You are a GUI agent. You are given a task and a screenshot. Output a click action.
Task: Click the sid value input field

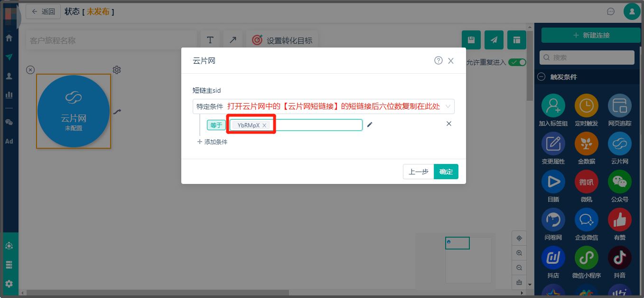pos(297,125)
